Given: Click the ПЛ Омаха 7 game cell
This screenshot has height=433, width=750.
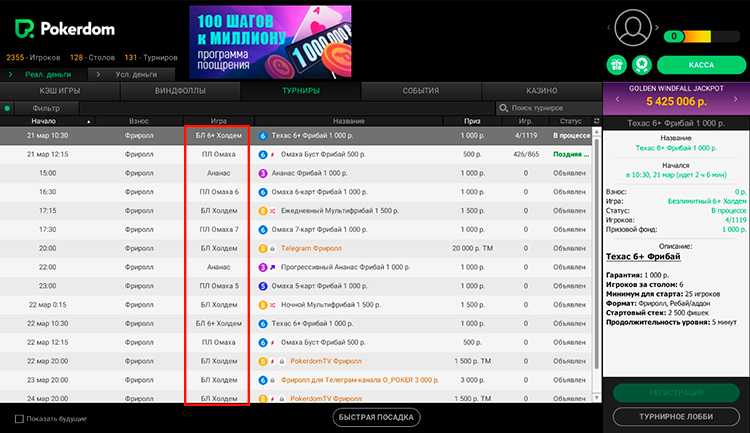Looking at the screenshot, I should click(x=219, y=230).
